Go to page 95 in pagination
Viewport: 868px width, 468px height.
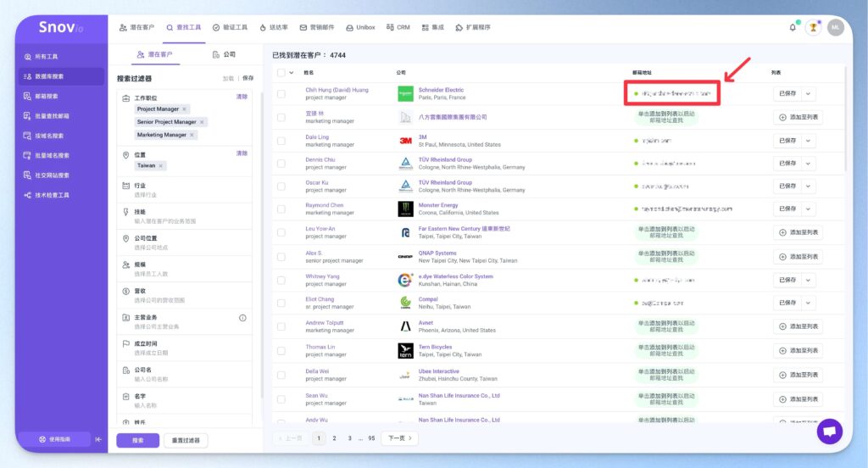click(371, 438)
